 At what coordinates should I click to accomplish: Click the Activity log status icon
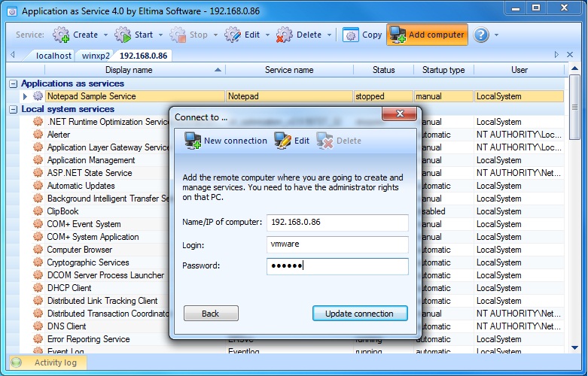pyautogui.click(x=16, y=362)
